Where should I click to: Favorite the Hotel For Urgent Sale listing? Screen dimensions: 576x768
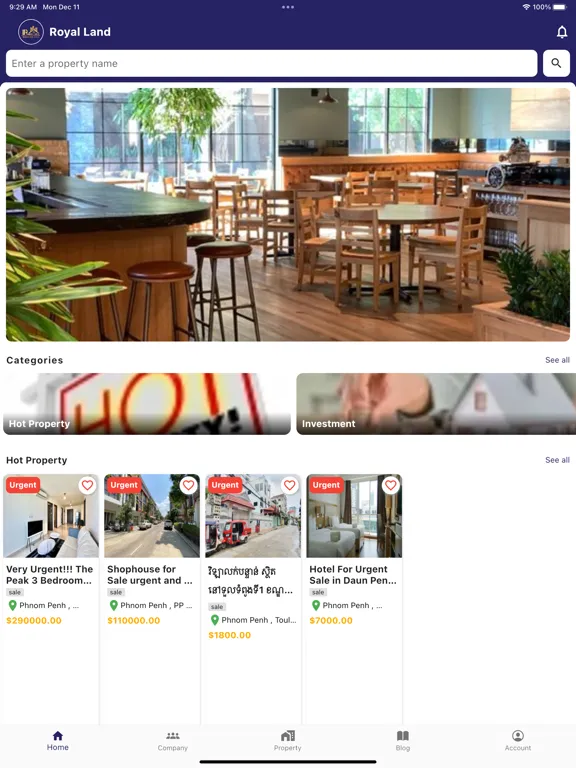(390, 485)
